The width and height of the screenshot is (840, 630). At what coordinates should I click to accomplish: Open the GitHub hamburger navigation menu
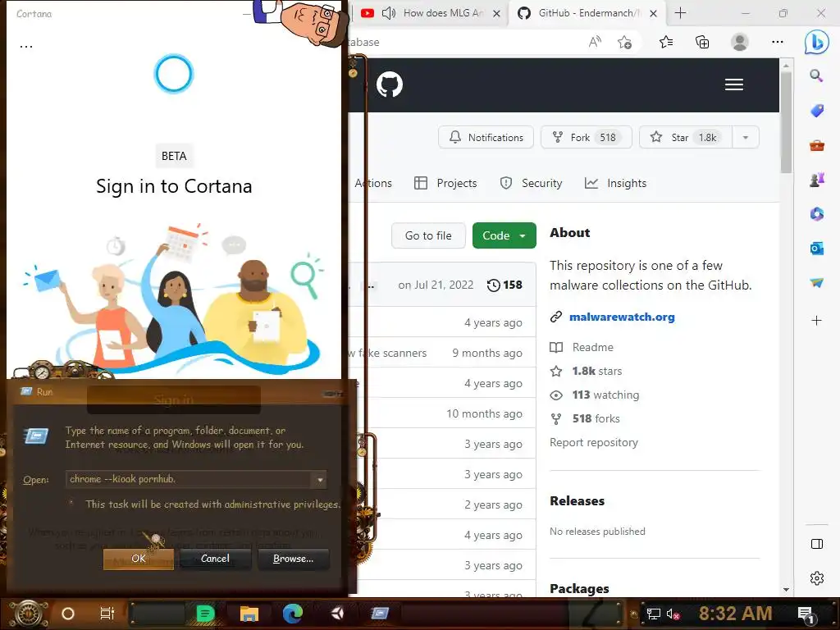coord(734,84)
